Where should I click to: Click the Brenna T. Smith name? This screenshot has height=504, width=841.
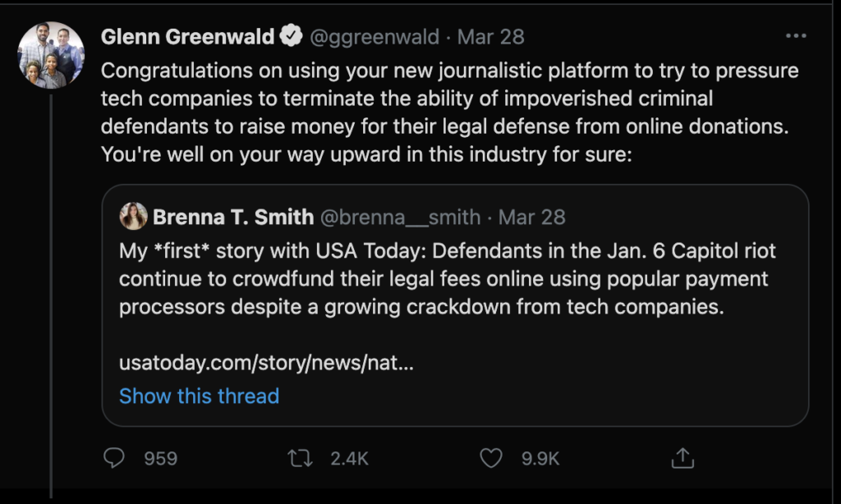tap(232, 217)
